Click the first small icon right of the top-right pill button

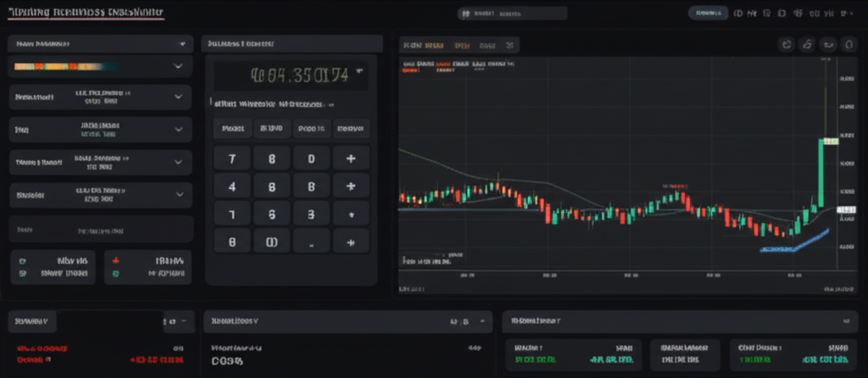[738, 14]
